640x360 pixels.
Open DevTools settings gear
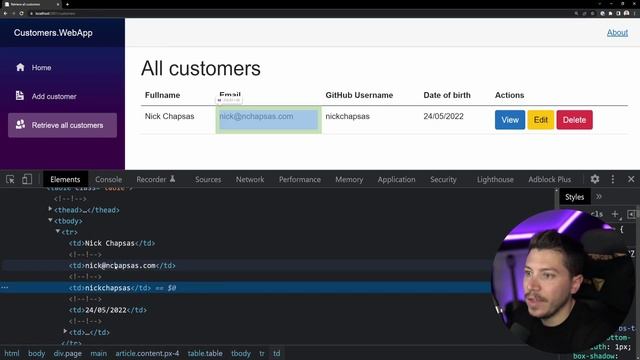pos(595,179)
